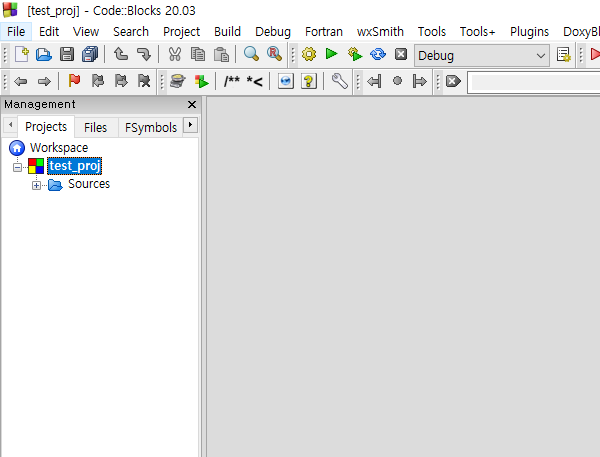This screenshot has height=457, width=600.
Task: Click the round dot toolbar icon
Action: pyautogui.click(x=398, y=81)
